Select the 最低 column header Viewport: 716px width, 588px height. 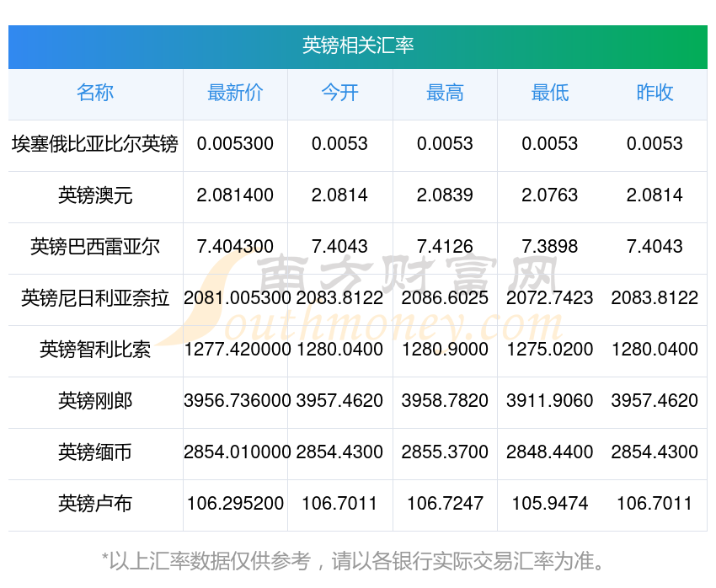550,93
